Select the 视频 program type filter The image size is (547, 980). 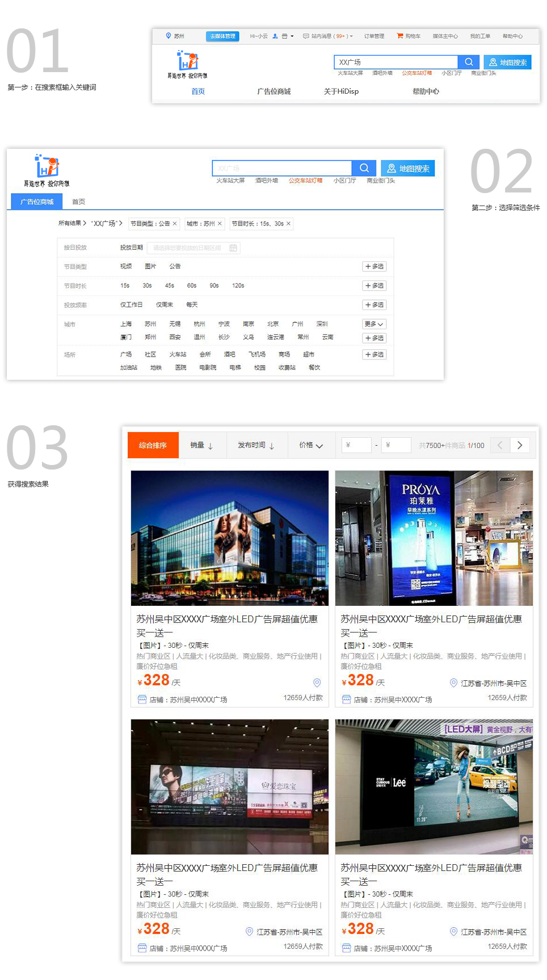126,266
